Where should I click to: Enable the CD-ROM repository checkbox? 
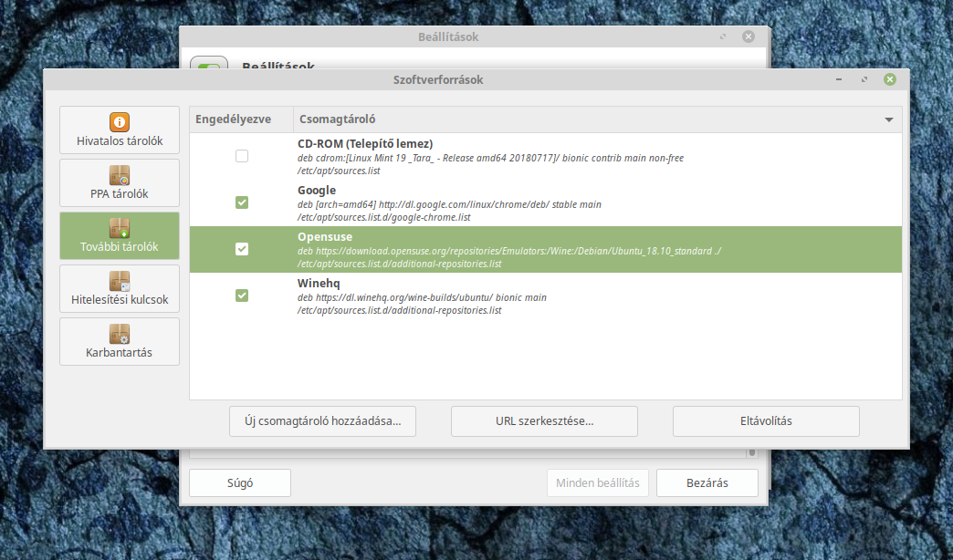242,156
